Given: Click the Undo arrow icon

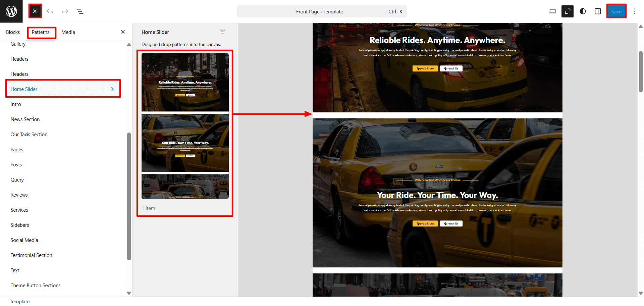Looking at the screenshot, I should coord(50,11).
